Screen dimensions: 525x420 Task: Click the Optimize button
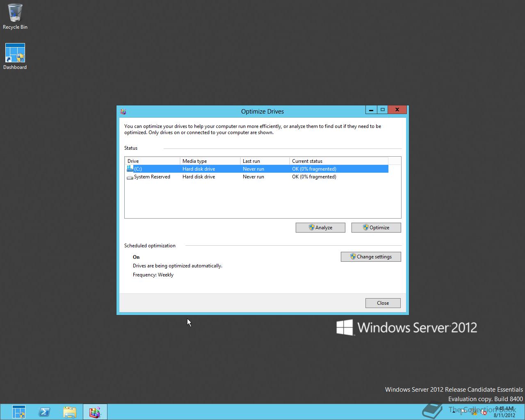pyautogui.click(x=376, y=228)
